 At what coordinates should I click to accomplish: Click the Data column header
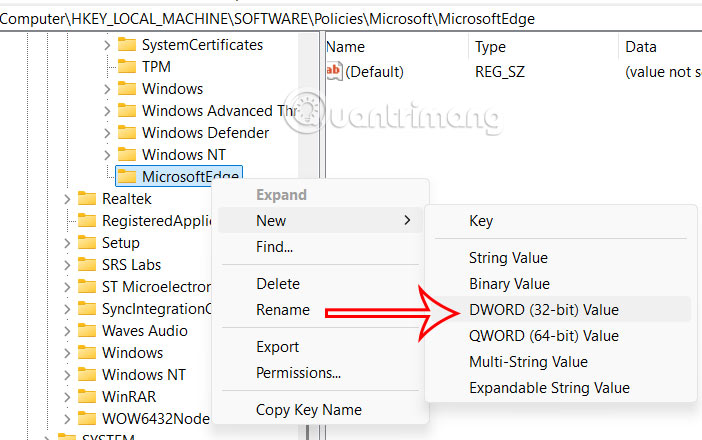click(x=660, y=47)
